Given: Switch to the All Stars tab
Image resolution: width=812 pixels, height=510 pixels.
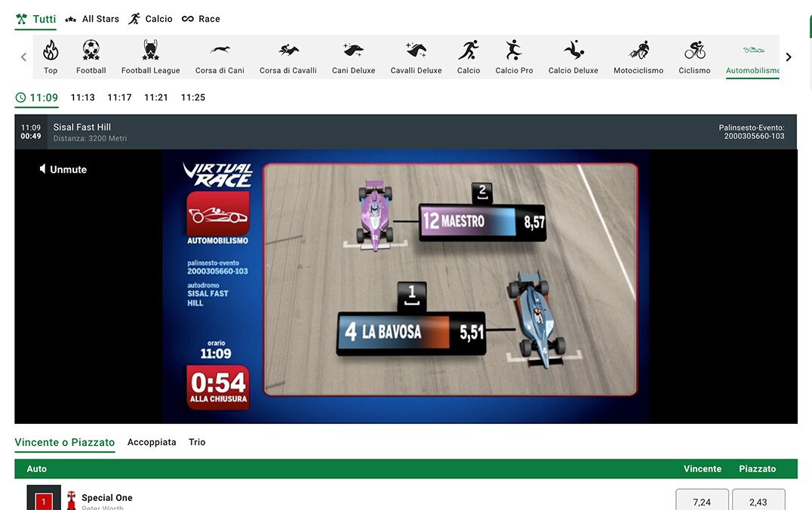Looking at the screenshot, I should pyautogui.click(x=92, y=19).
